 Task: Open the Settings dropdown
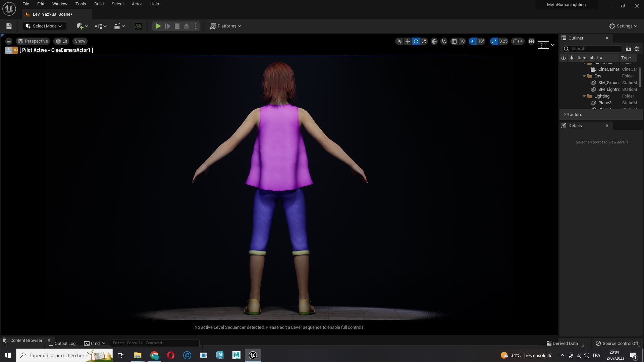click(623, 26)
